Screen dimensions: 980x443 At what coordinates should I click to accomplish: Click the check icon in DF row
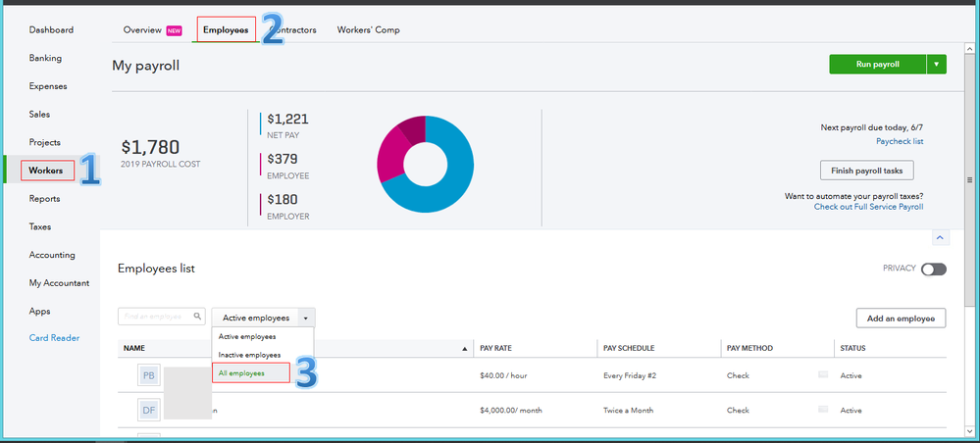coord(823,410)
